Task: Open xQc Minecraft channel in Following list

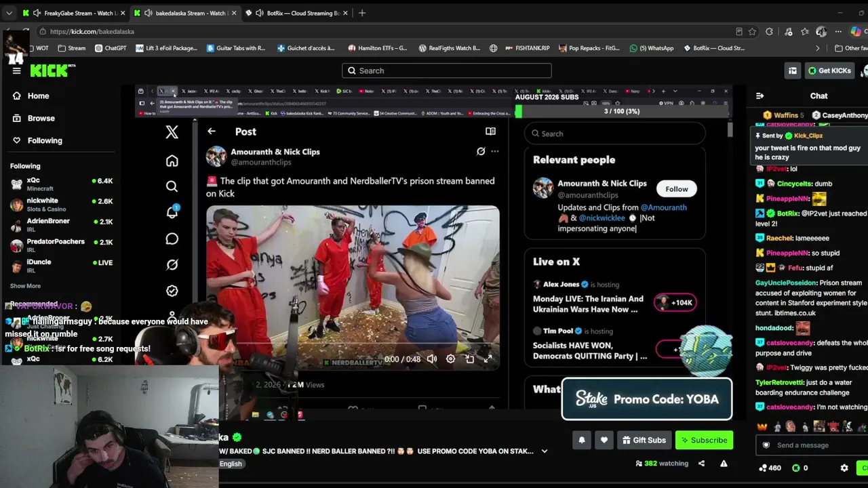Action: 61,184
